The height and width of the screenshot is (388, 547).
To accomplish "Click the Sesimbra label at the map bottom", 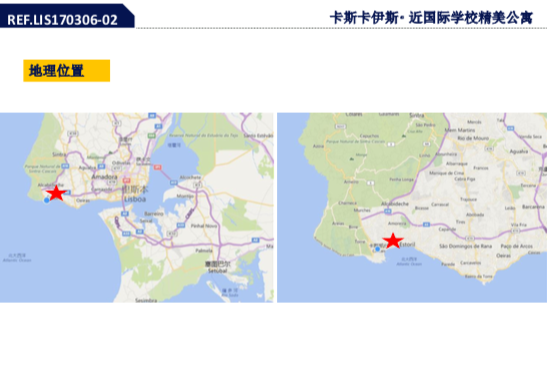I will coord(146,300).
